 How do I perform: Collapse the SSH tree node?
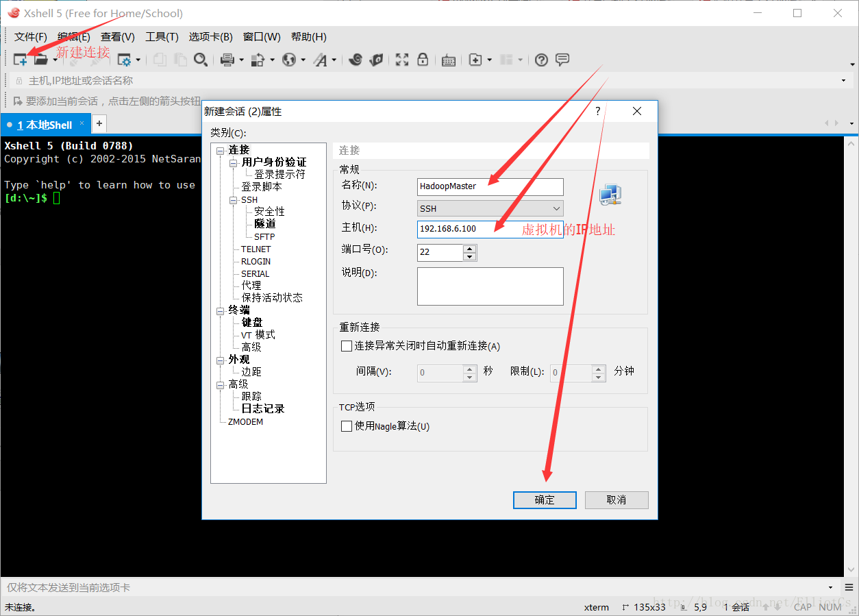click(234, 200)
